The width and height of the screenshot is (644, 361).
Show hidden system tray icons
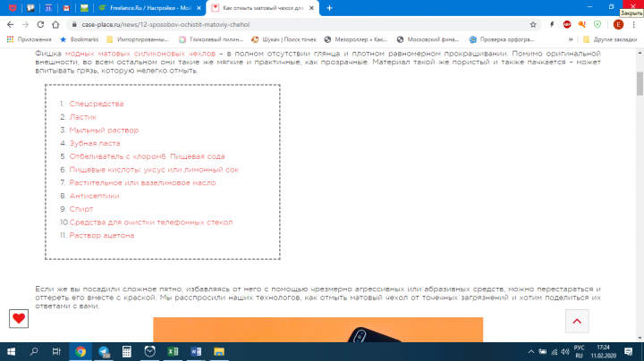coord(531,351)
